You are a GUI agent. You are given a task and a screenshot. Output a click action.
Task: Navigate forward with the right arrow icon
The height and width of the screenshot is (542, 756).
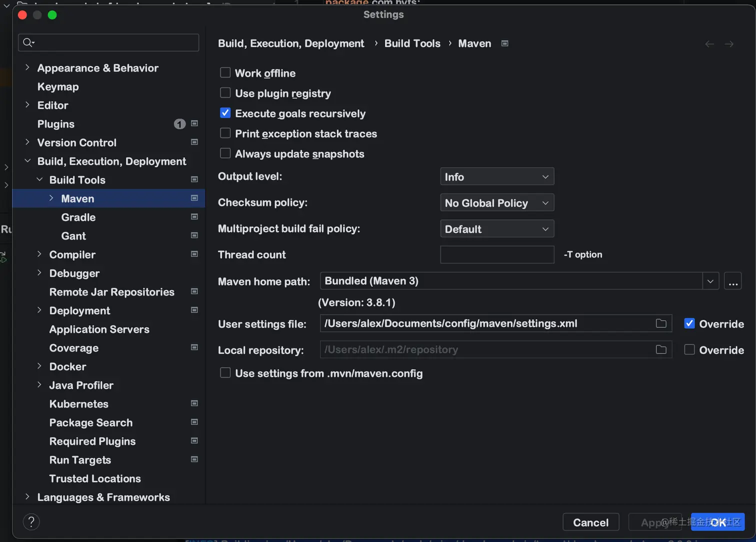pyautogui.click(x=729, y=44)
